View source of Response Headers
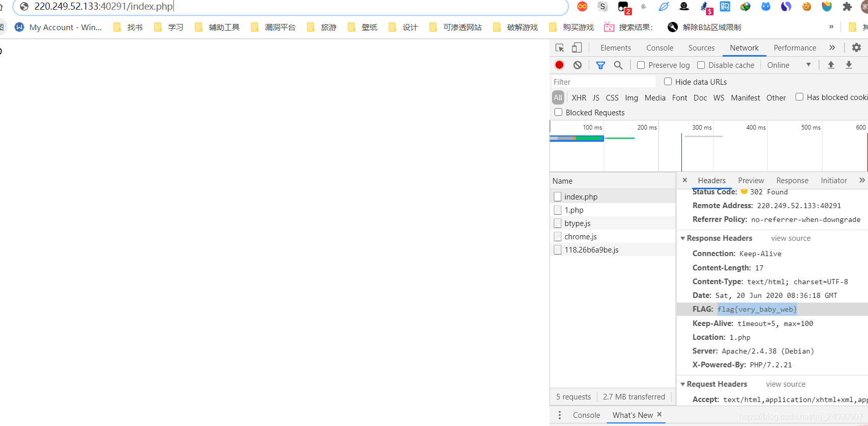The image size is (868, 426). tap(791, 238)
